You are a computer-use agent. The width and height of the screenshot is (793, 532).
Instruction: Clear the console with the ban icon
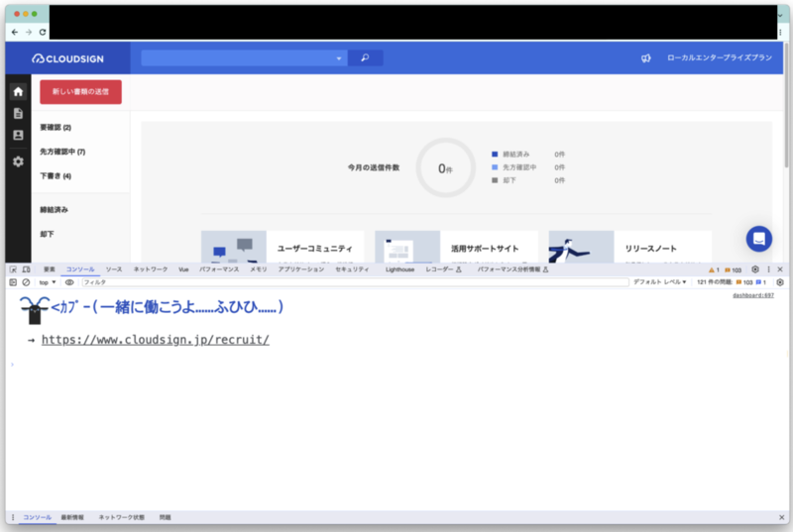coord(27,282)
